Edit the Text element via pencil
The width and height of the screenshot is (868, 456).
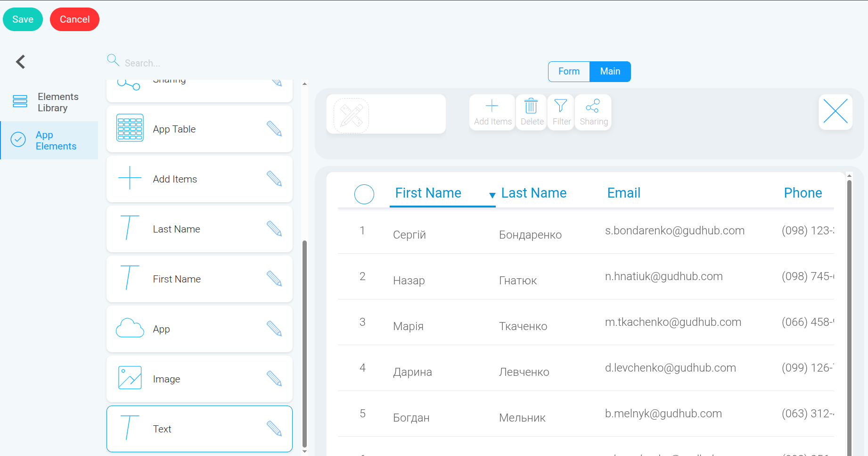[274, 429]
